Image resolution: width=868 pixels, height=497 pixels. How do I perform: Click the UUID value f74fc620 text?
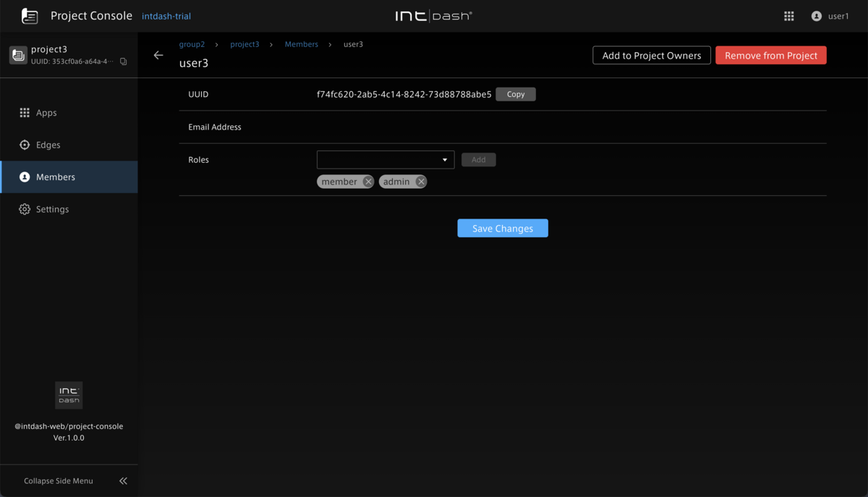point(404,94)
